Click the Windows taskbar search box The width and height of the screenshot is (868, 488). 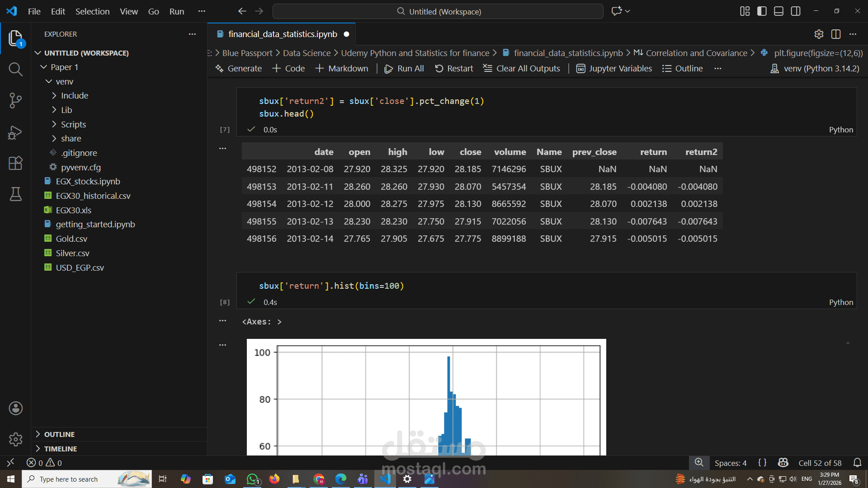click(68, 479)
